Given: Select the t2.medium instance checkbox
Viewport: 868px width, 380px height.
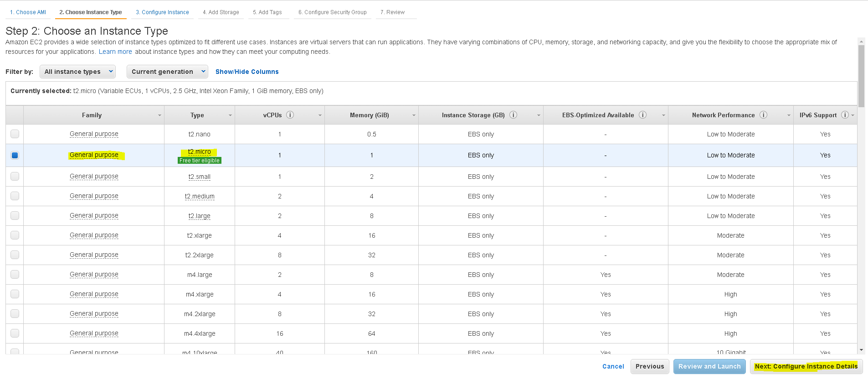Looking at the screenshot, I should point(15,196).
